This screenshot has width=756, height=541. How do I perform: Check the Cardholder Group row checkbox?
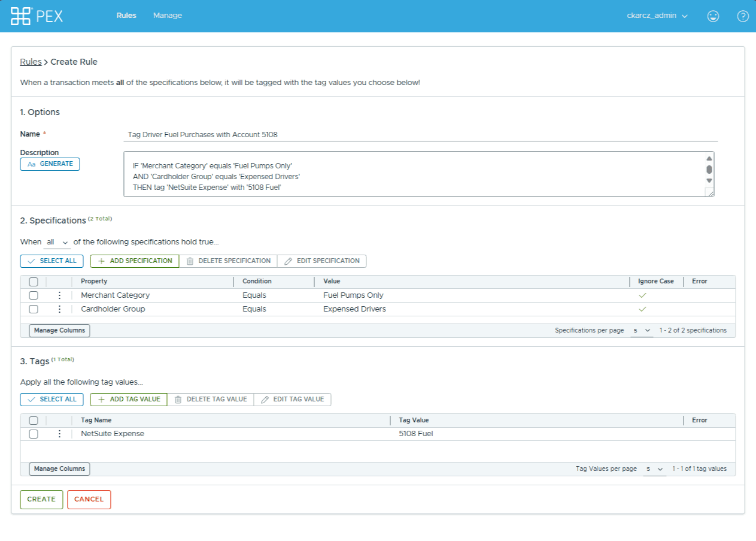click(x=34, y=309)
